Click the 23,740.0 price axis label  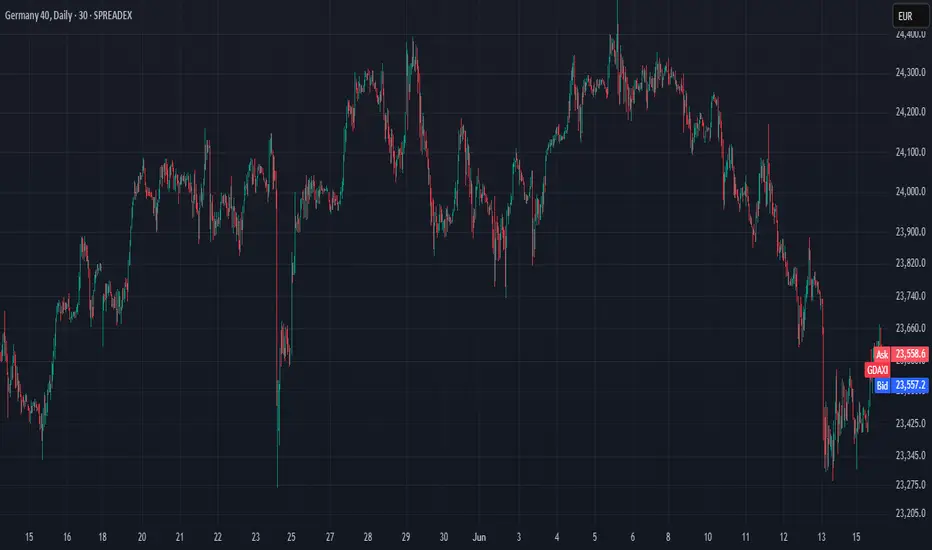[911, 296]
